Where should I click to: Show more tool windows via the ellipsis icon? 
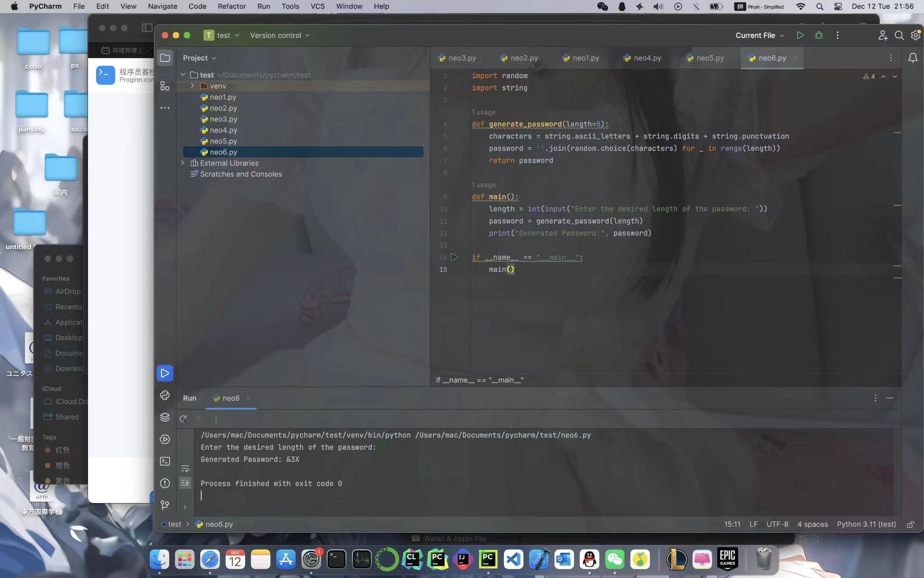click(165, 108)
